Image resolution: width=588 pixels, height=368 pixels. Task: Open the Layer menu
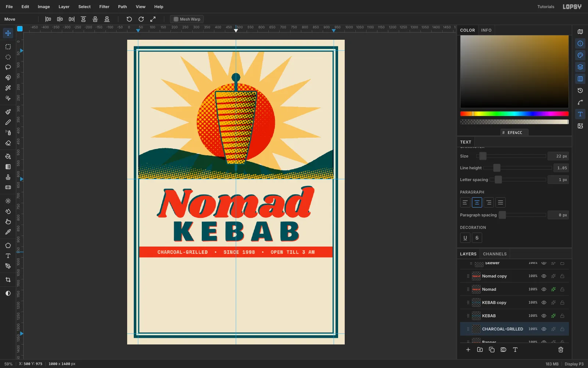(64, 7)
